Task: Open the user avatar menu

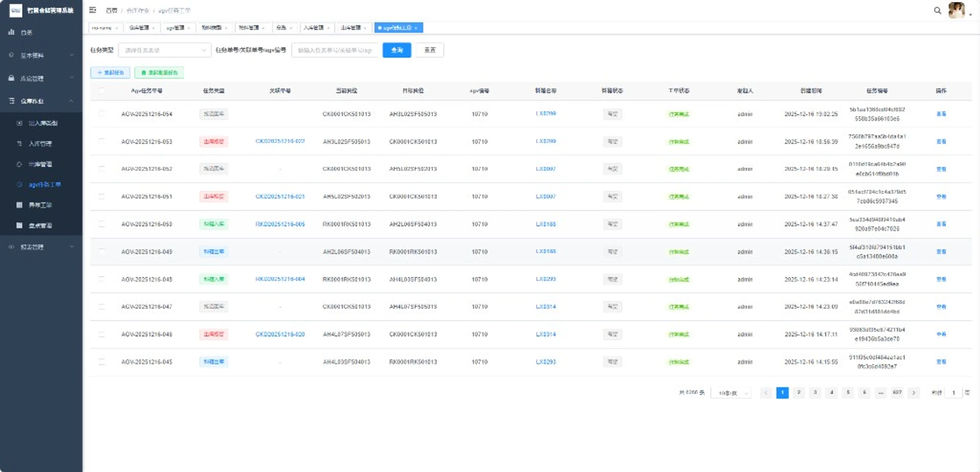Action: pos(957,10)
